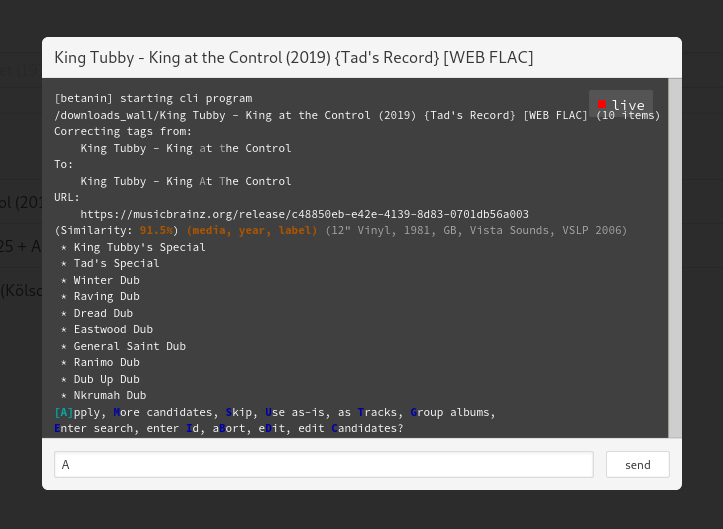Click the More candidates option text

[x=163, y=412]
